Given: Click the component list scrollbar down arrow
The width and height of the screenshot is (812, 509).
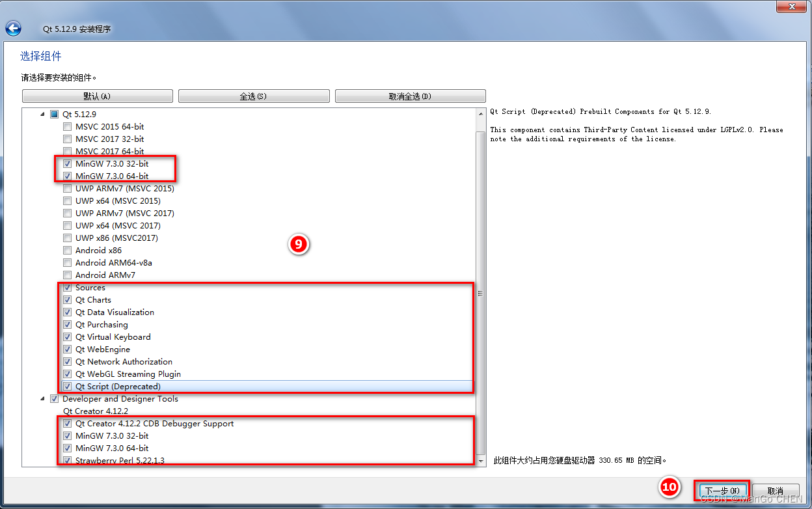Looking at the screenshot, I should pyautogui.click(x=481, y=461).
